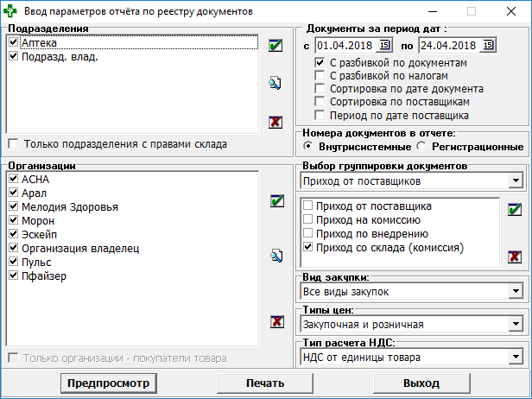Check Приход по внедрению
Image resolution: width=532 pixels, height=399 pixels.
(307, 233)
